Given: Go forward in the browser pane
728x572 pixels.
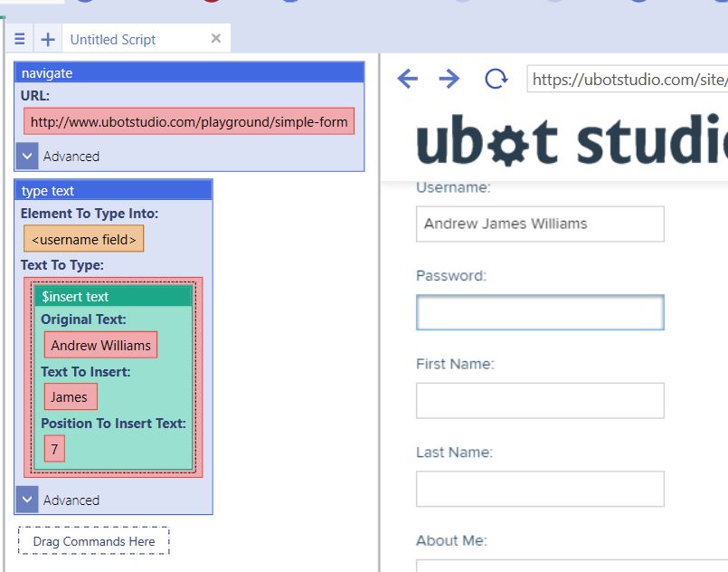Looking at the screenshot, I should pyautogui.click(x=449, y=79).
